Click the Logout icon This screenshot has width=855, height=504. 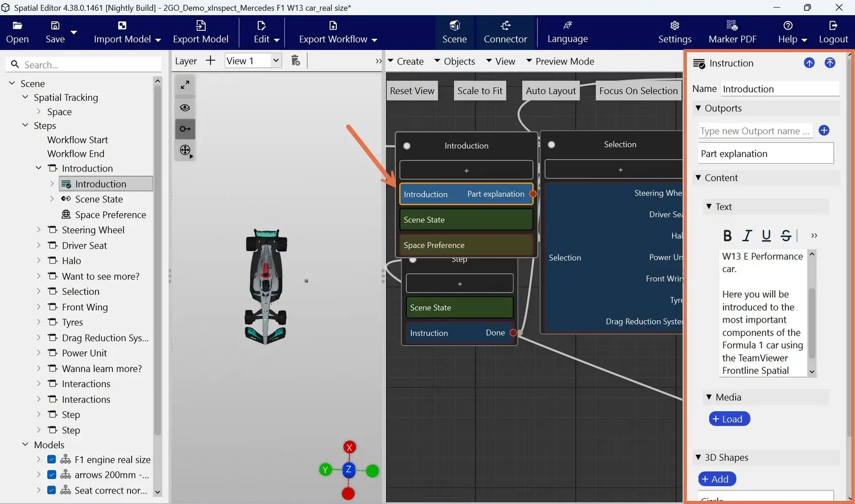[833, 26]
